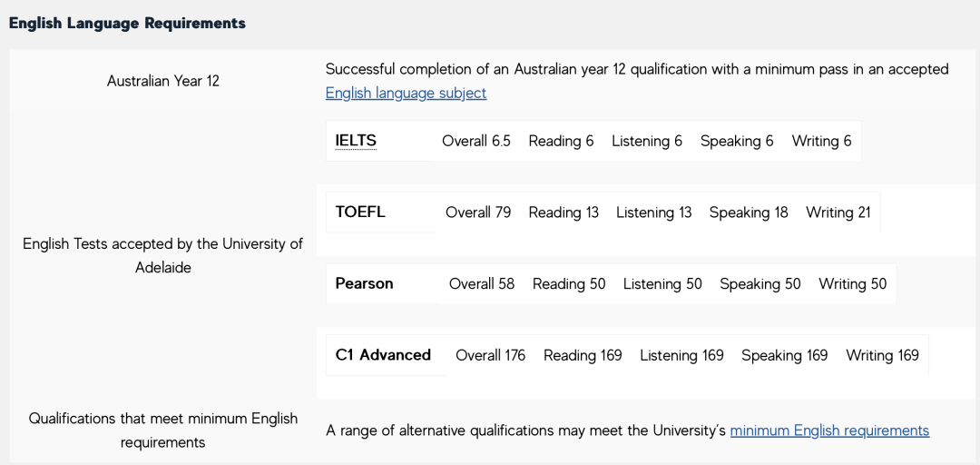Click Qualifications that meet minimum English label
Image resolution: width=980 pixels, height=465 pixels.
[163, 430]
